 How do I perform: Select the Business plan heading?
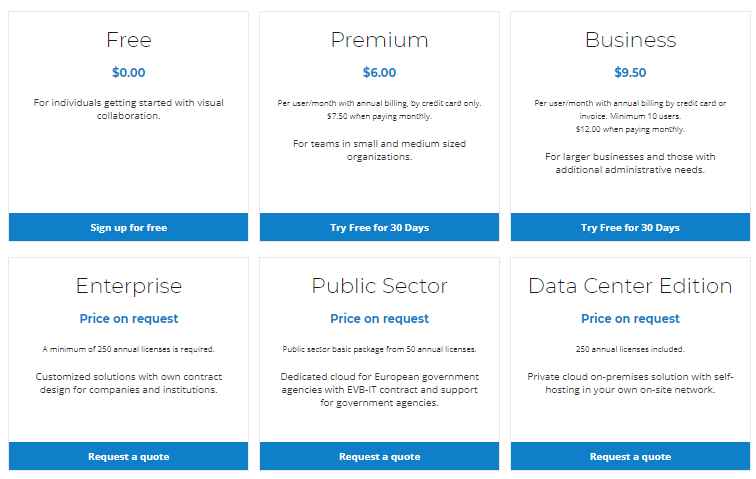click(631, 40)
